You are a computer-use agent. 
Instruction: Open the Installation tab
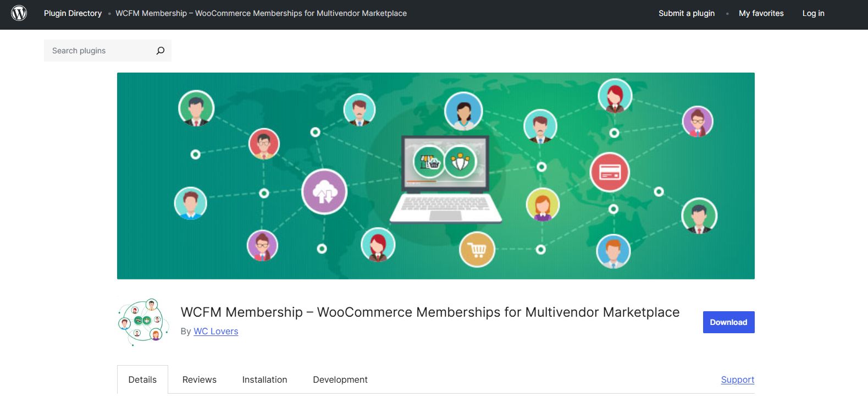tap(264, 379)
